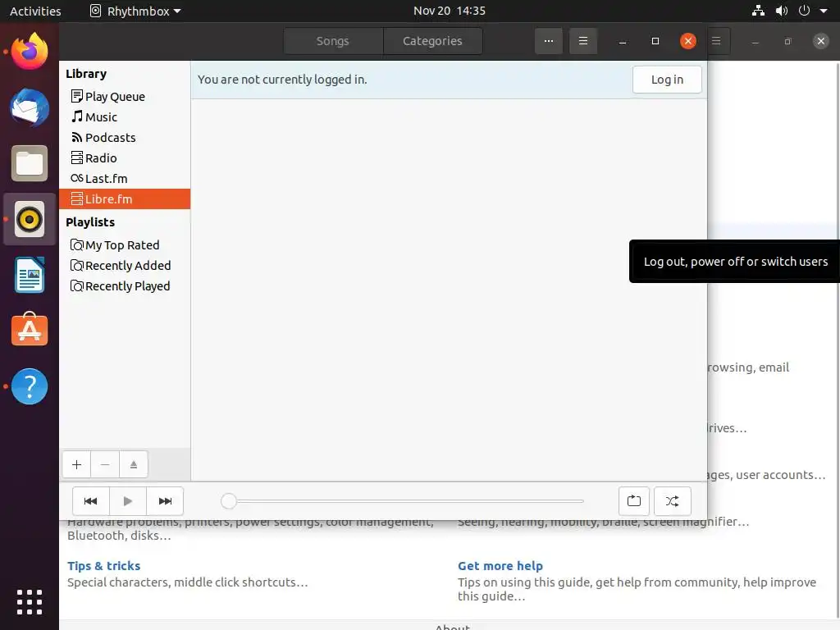This screenshot has width=840, height=630.
Task: Open Recently Added playlist
Action: pyautogui.click(x=125, y=266)
